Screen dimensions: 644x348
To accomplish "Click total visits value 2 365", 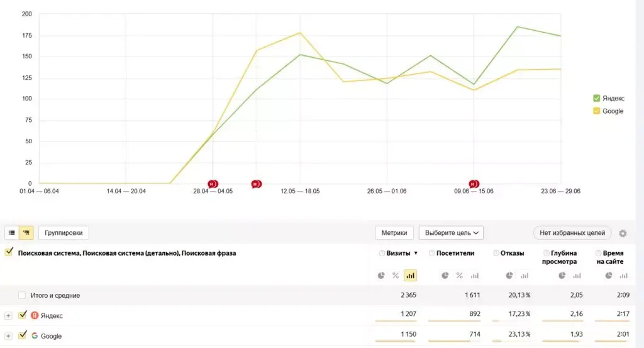I will (408, 295).
